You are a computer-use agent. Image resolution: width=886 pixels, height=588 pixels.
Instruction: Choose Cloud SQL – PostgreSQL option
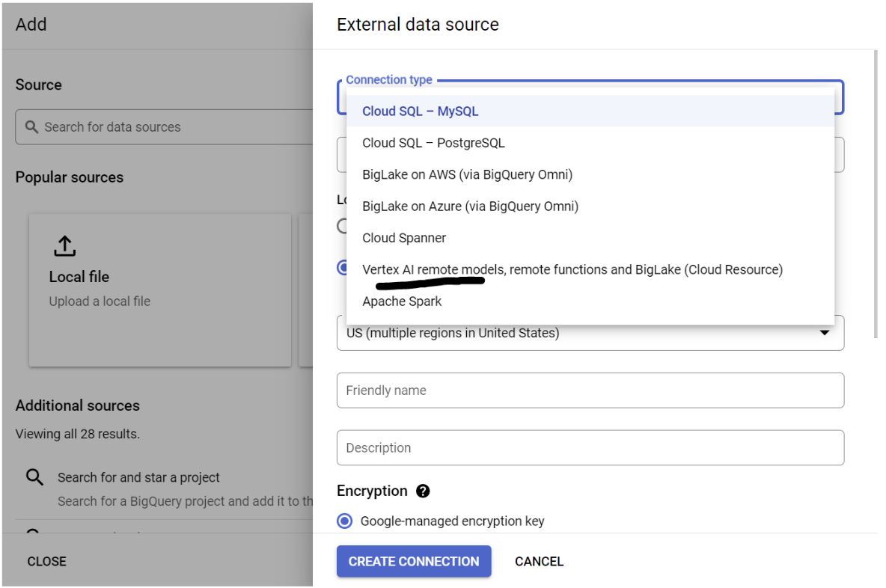point(433,143)
